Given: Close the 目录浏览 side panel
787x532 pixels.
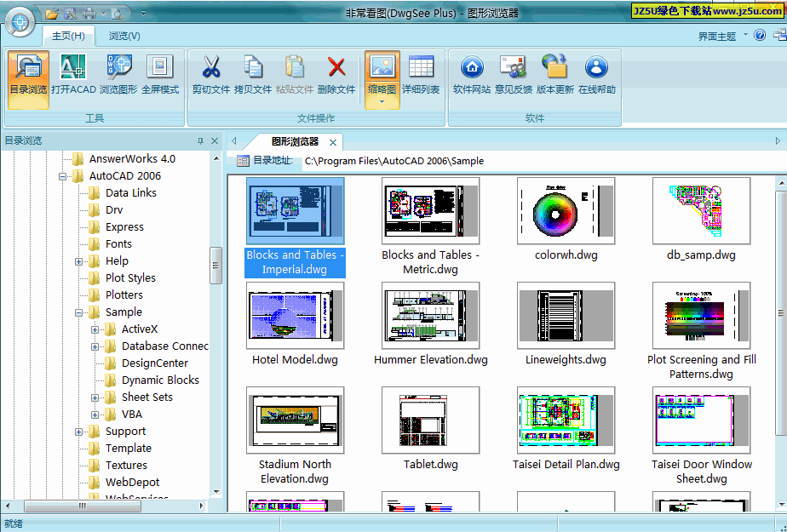Looking at the screenshot, I should 215,141.
